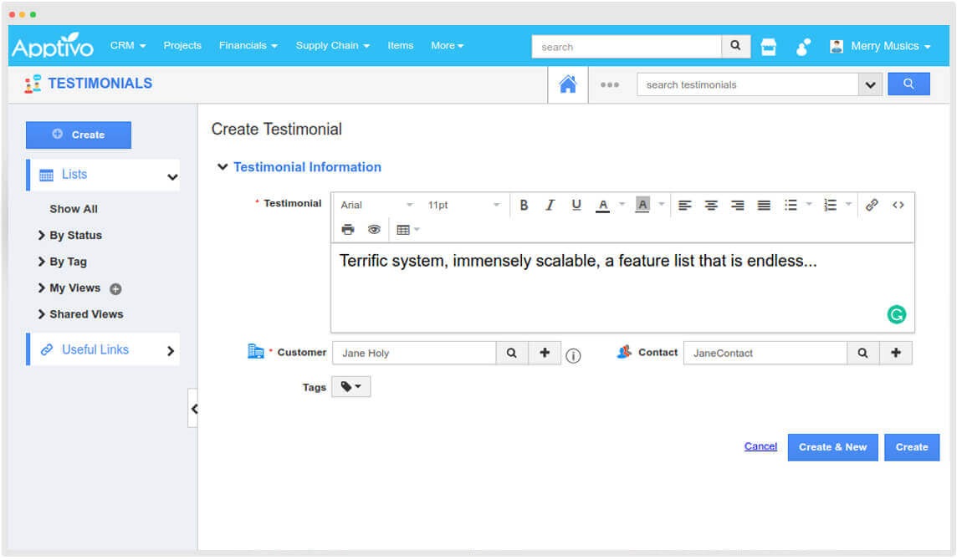Click the Create & New button
This screenshot has height=560, width=962.
(x=832, y=447)
